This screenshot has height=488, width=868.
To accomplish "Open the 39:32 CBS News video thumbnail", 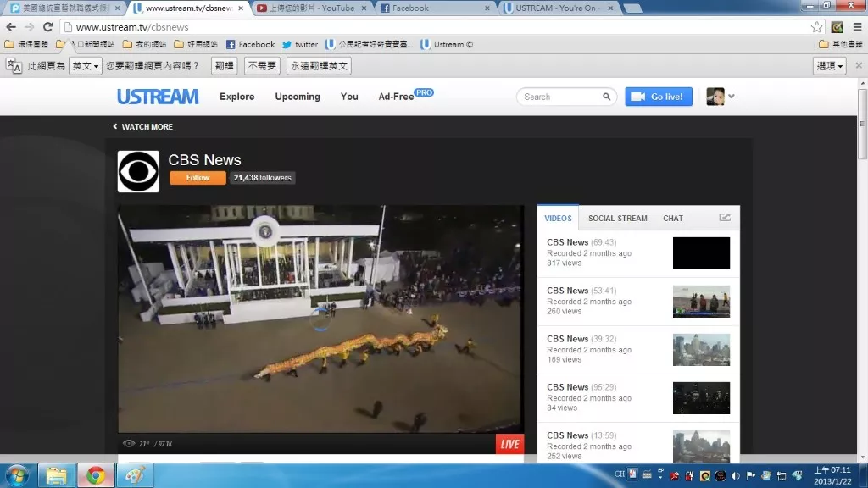I will click(701, 350).
